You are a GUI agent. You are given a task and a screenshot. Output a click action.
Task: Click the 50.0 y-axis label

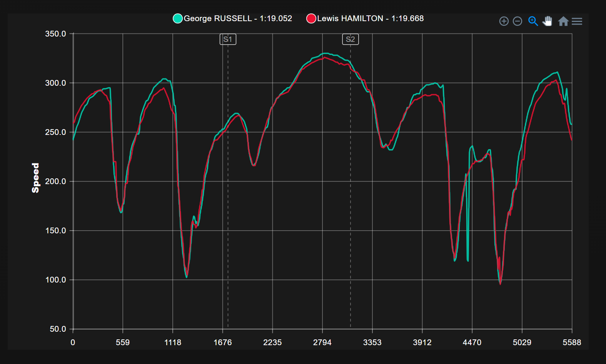[x=58, y=329]
